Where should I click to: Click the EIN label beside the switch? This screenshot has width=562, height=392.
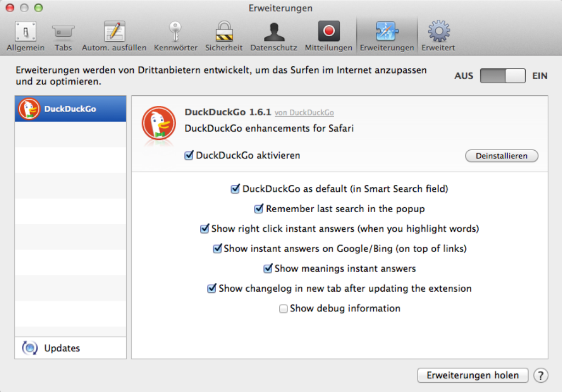tap(540, 76)
